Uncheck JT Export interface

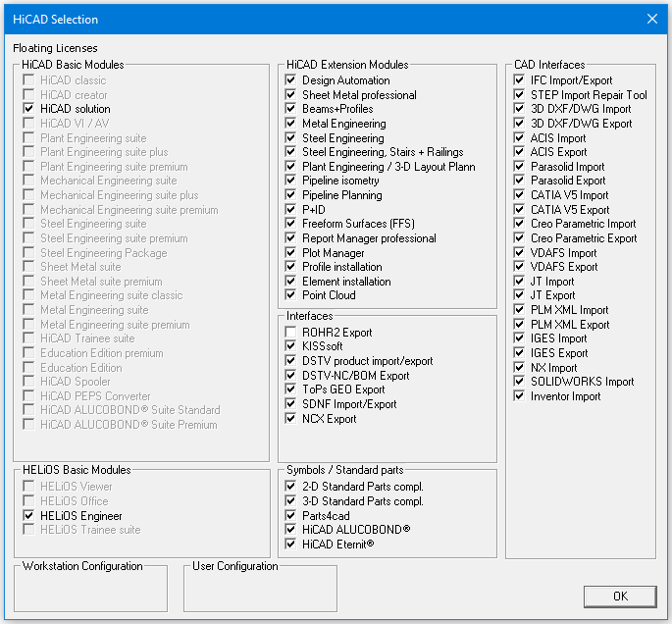(519, 295)
